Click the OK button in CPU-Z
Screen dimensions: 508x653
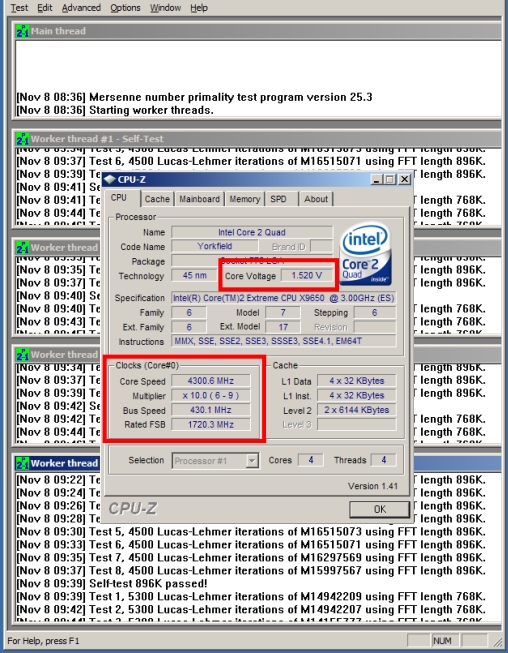pos(379,509)
